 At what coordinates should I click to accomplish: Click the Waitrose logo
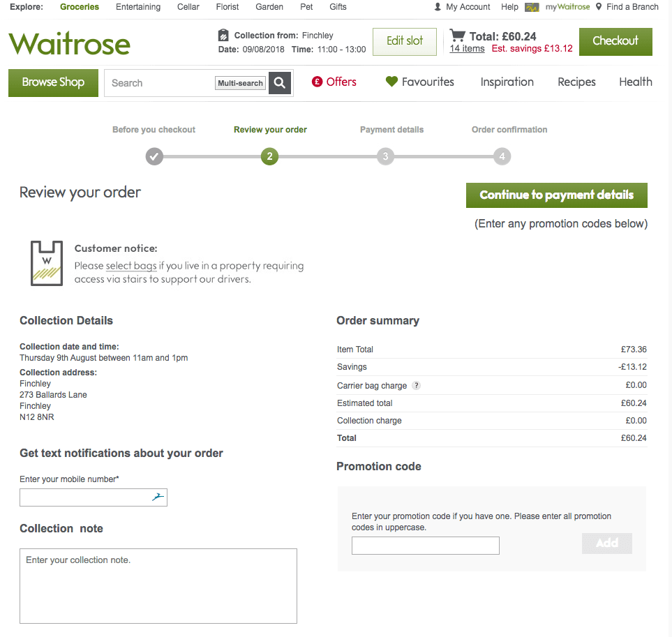pos(70,43)
